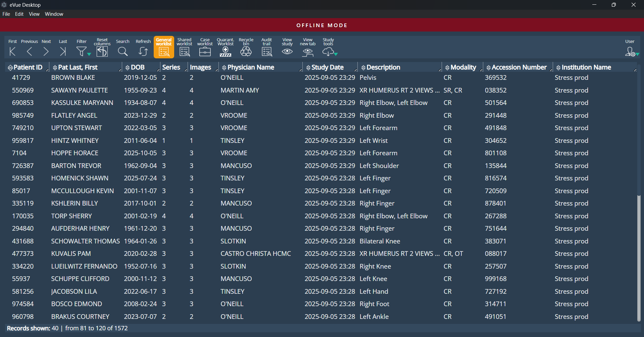Switch to the Shared worklist
The height and width of the screenshot is (337, 644).
184,51
